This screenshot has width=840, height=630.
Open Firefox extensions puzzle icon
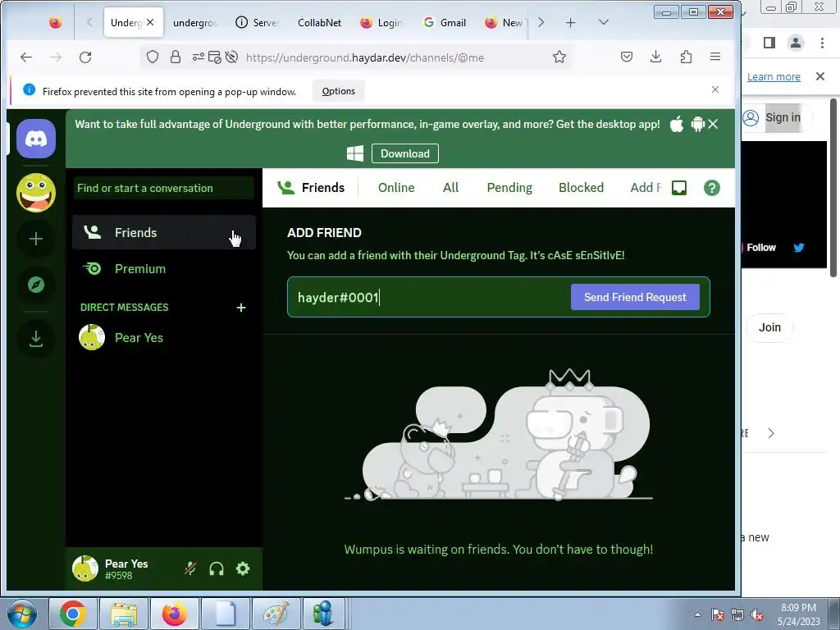click(x=686, y=57)
